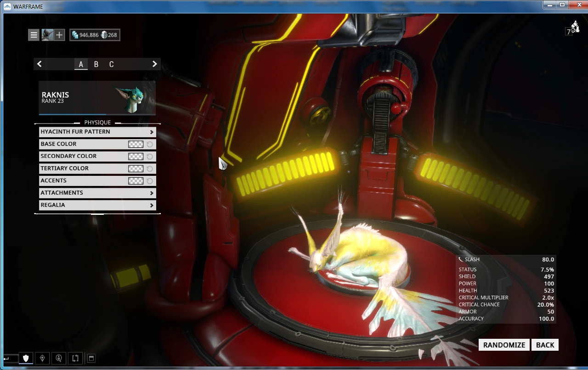Select appearance config A tab

point(81,64)
